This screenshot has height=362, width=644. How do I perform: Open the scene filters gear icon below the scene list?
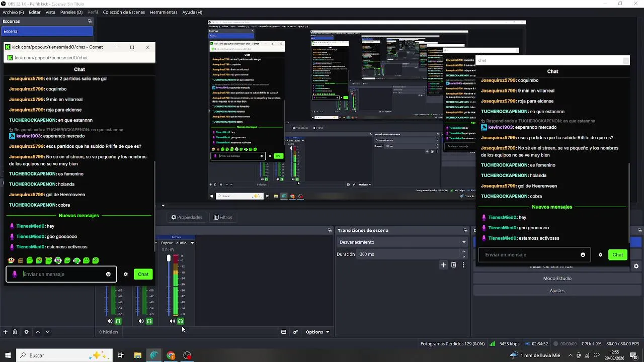(x=26, y=332)
